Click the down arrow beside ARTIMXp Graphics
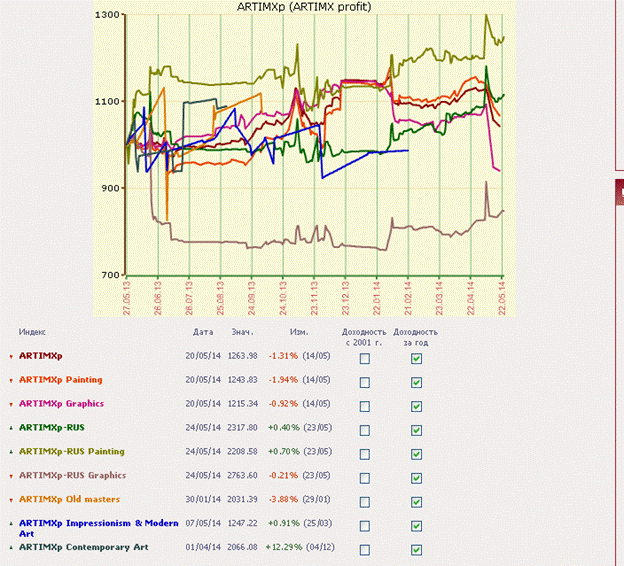This screenshot has width=624, height=566. (x=11, y=405)
